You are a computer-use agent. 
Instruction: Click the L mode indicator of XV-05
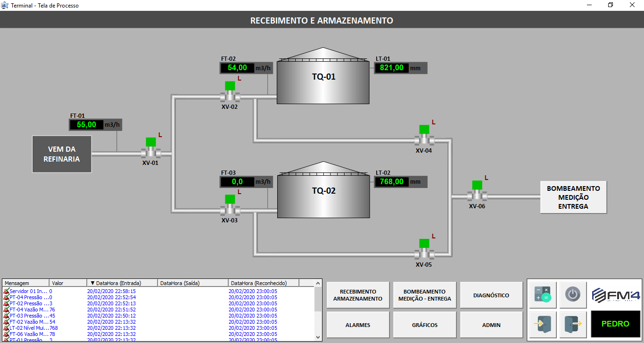click(434, 237)
